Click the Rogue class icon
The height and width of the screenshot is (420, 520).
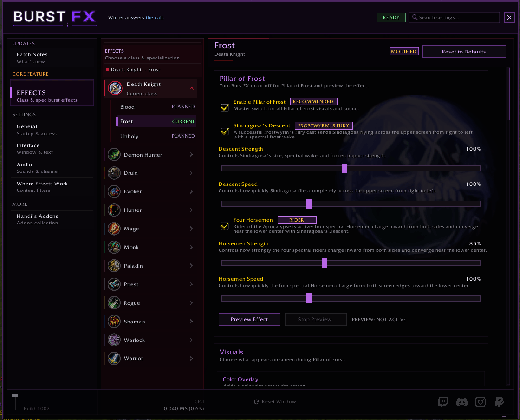click(x=114, y=303)
